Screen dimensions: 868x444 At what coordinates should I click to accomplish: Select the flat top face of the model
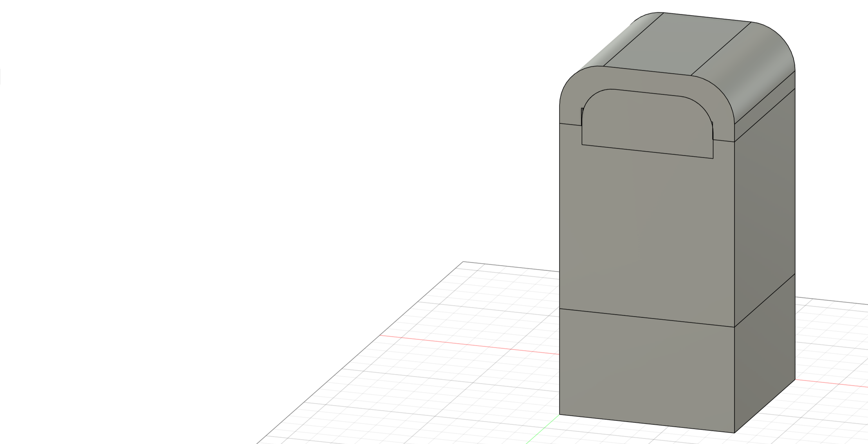(677, 43)
